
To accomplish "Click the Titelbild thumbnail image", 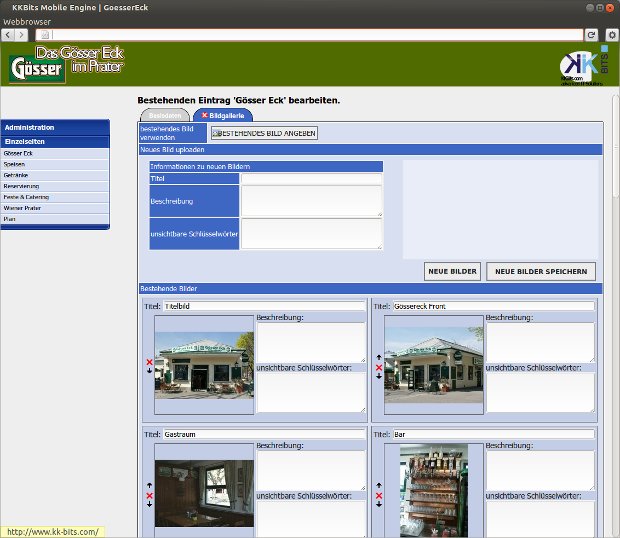I will pyautogui.click(x=204, y=365).
